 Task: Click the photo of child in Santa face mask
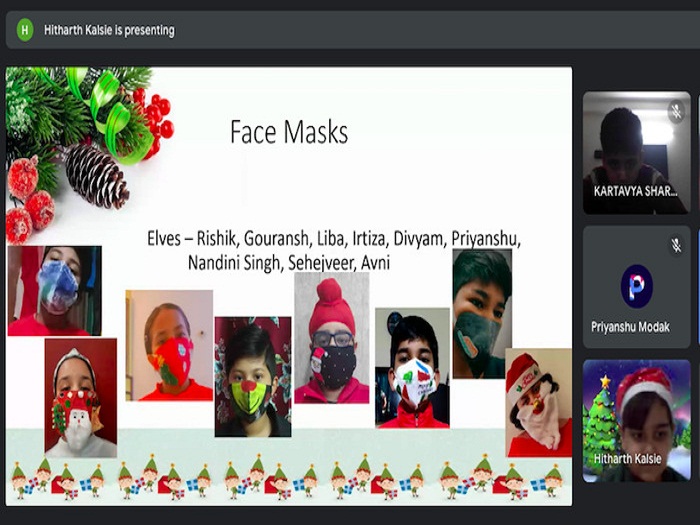click(81, 398)
